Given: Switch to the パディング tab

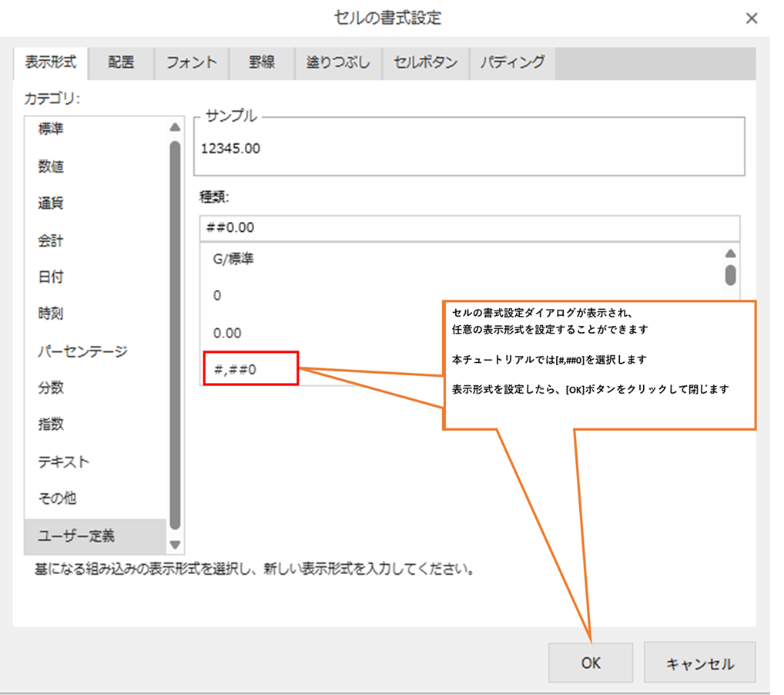Looking at the screenshot, I should pyautogui.click(x=513, y=63).
